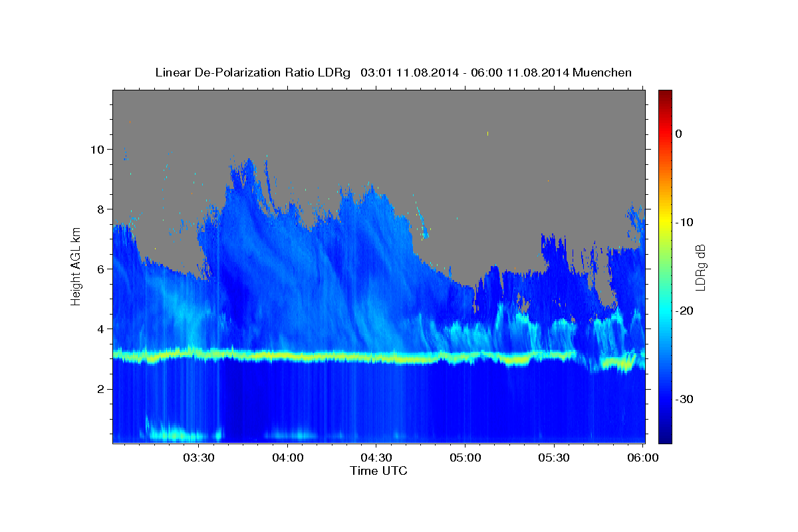Click the end time "06:00 11.08.2014" in title
Viewport: 798px width, 532px height.
click(521, 72)
